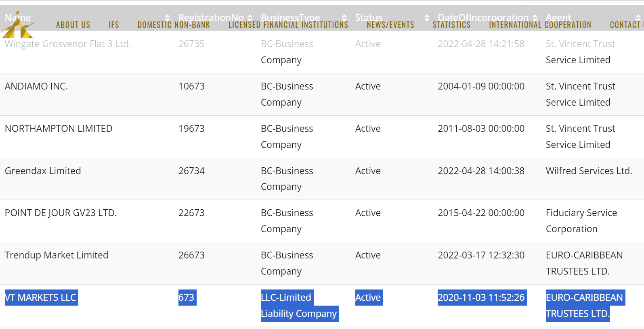
Task: Open Domestic Non-Bank menu
Action: tap(174, 25)
